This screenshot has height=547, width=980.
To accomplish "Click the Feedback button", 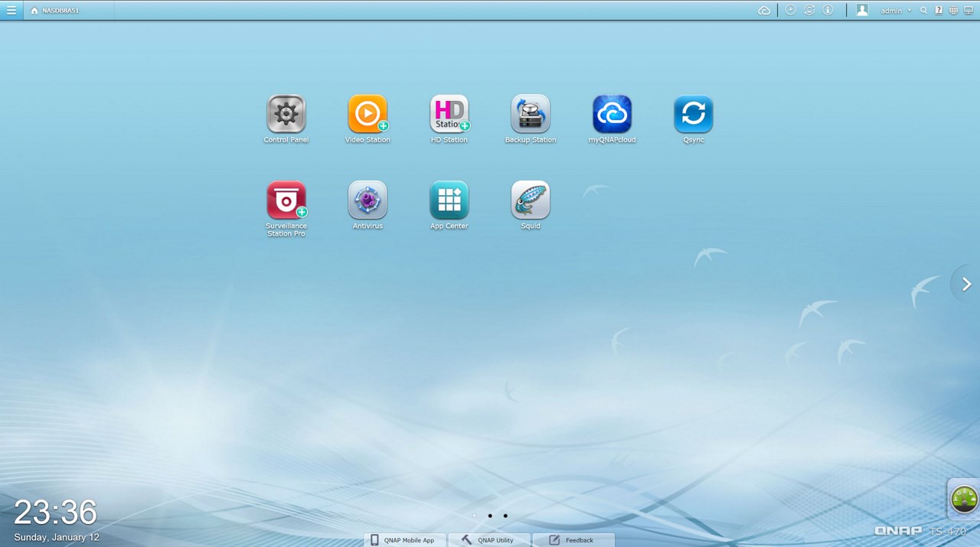I will coord(573,540).
